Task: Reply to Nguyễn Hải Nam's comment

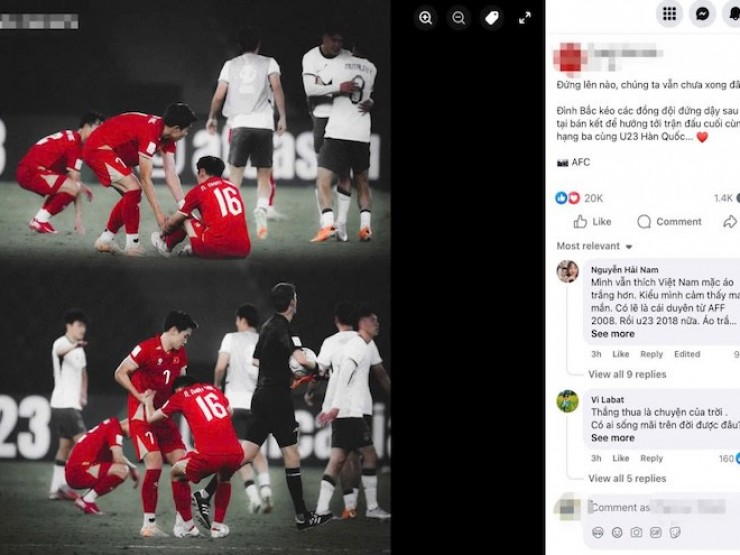Action: click(651, 354)
